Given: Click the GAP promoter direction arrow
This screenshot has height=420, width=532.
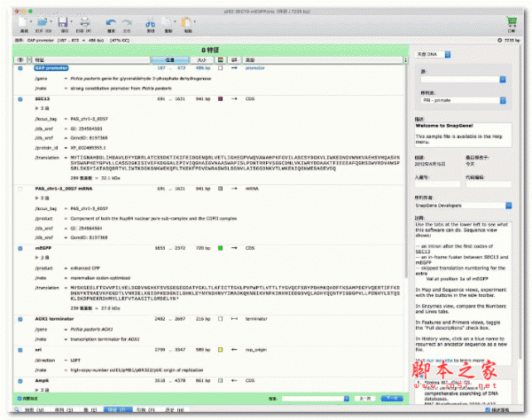Looking at the screenshot, I should 234,68.
